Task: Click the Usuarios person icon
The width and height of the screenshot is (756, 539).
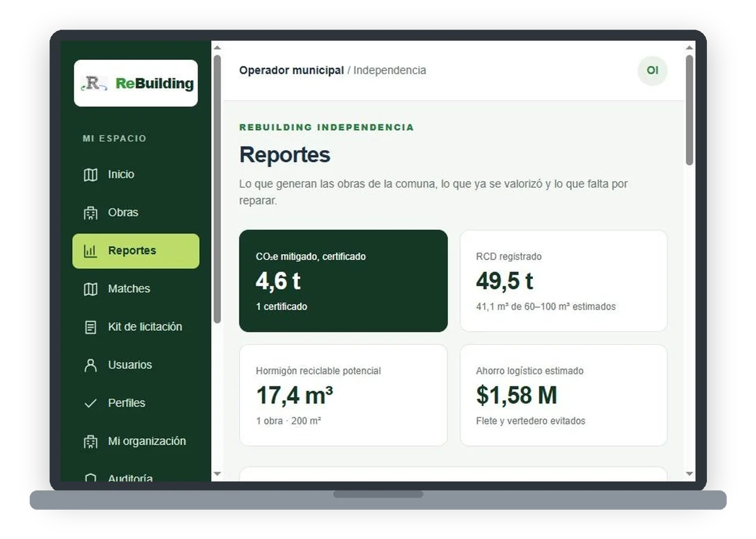Action: (x=91, y=366)
